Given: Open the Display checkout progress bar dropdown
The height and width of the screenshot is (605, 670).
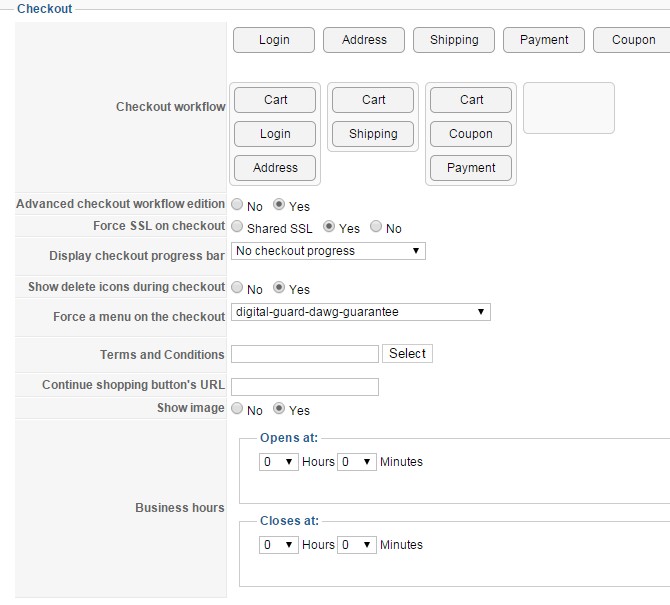Looking at the screenshot, I should click(328, 251).
